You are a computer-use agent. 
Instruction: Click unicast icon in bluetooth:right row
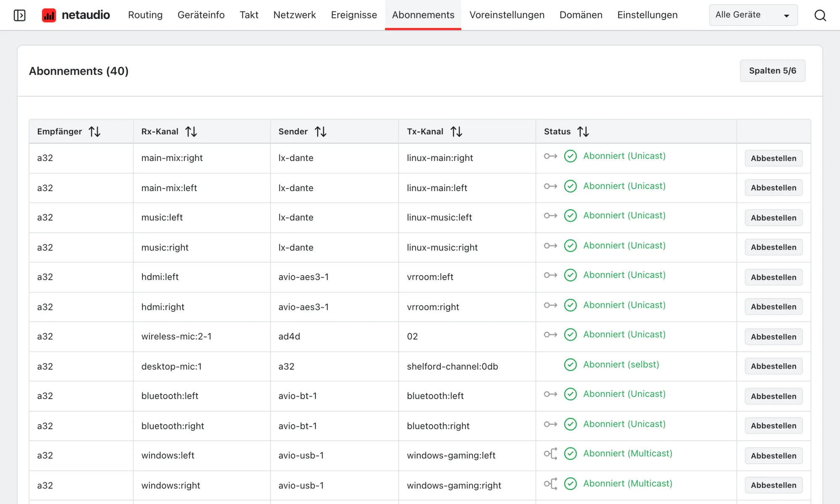(x=550, y=424)
